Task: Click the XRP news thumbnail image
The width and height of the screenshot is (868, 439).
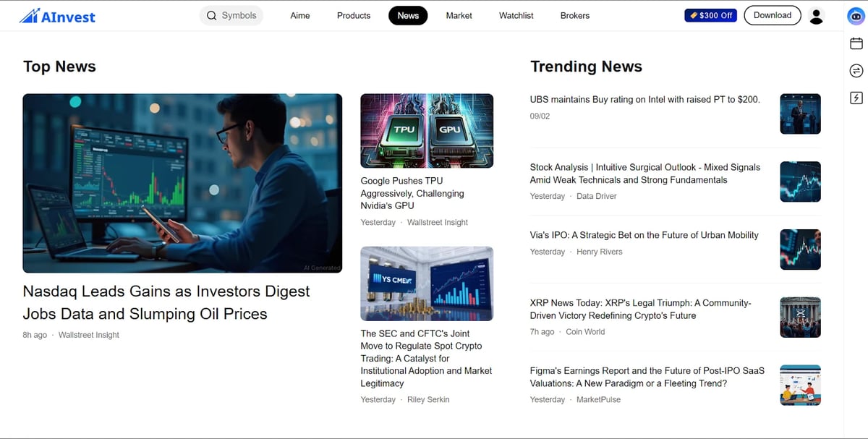Action: (800, 317)
